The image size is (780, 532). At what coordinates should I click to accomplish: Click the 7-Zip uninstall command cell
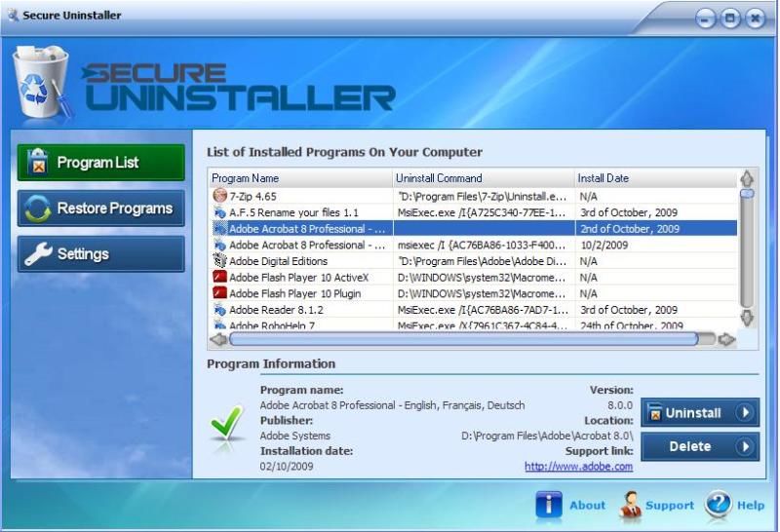click(x=482, y=197)
